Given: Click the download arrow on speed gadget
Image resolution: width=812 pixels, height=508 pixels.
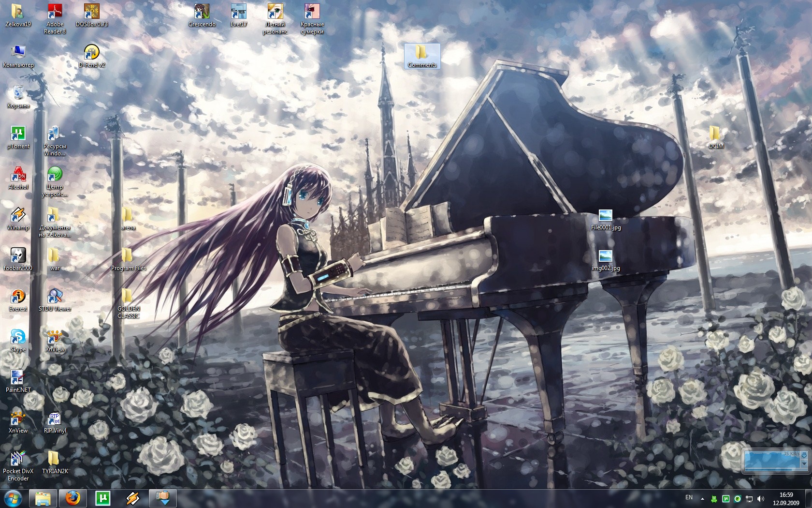Looking at the screenshot, I should (x=804, y=455).
